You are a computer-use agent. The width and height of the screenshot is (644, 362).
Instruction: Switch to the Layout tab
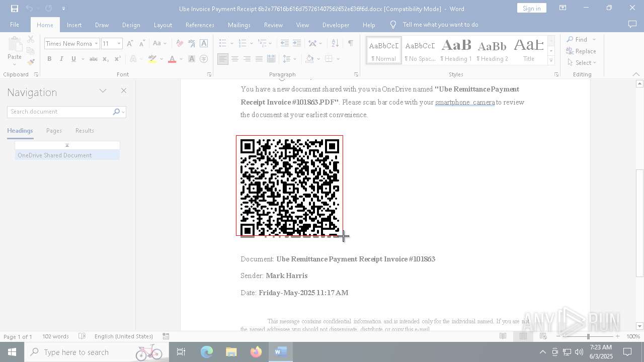pyautogui.click(x=163, y=25)
